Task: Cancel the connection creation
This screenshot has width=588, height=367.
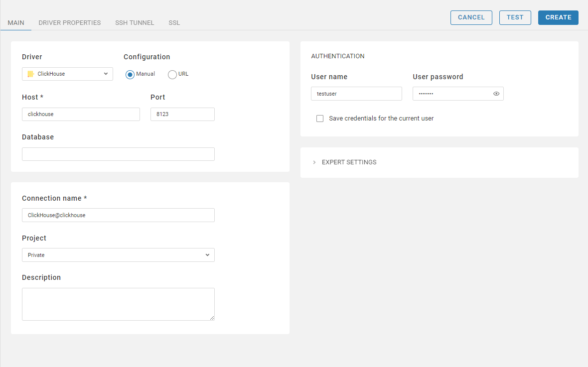Action: coord(471,17)
